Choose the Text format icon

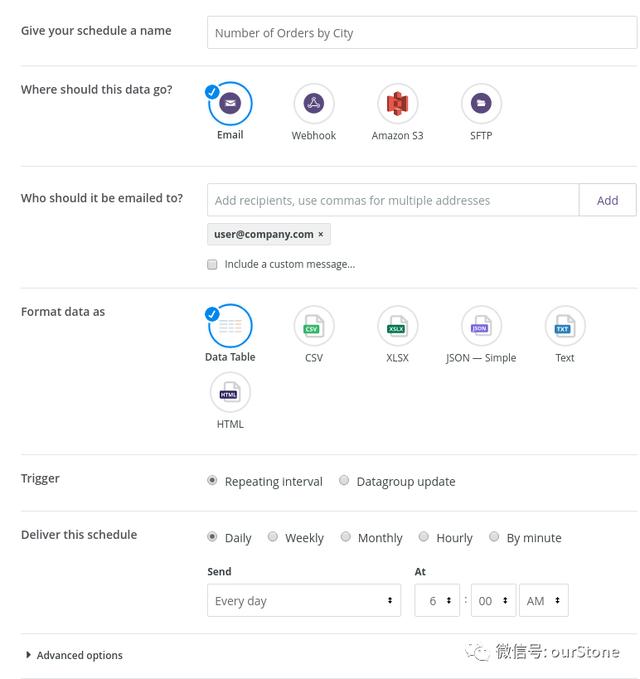pos(565,326)
